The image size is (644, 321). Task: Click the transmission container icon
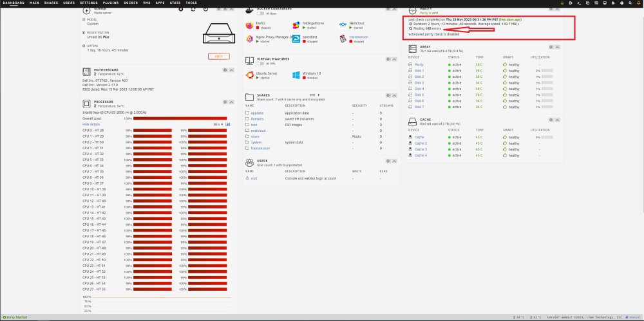coord(343,39)
